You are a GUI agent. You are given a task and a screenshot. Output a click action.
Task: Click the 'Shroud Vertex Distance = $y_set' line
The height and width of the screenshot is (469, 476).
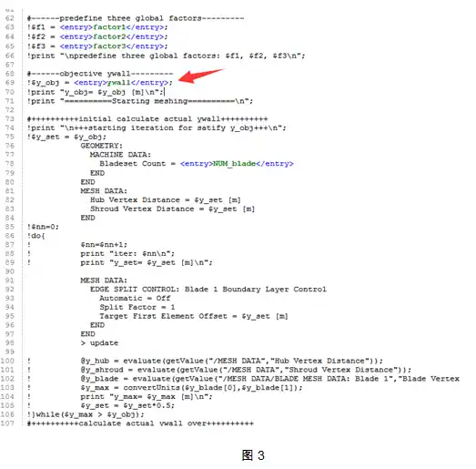pos(172,209)
